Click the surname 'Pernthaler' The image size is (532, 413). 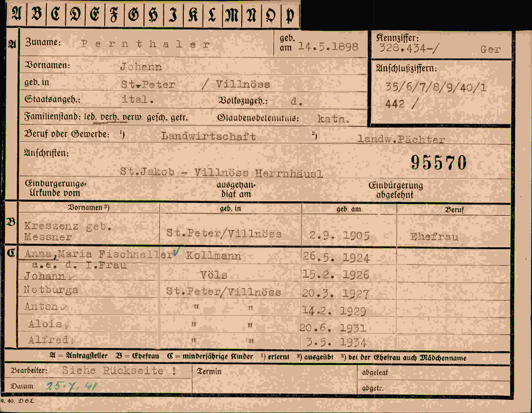tap(146, 44)
